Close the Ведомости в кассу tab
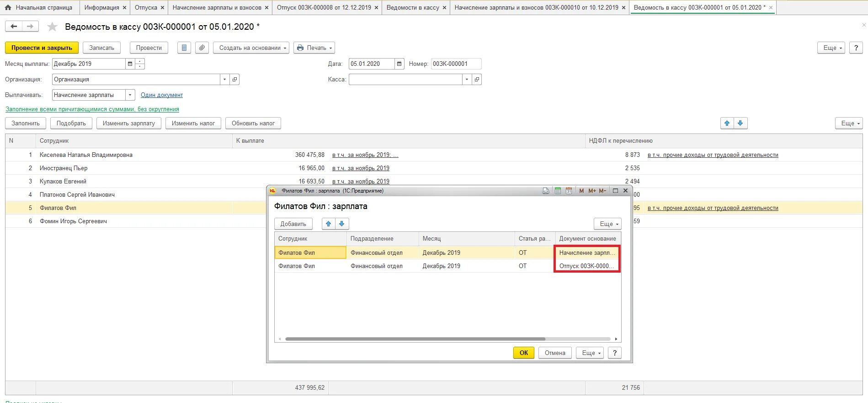This screenshot has height=403, width=868. pos(444,8)
